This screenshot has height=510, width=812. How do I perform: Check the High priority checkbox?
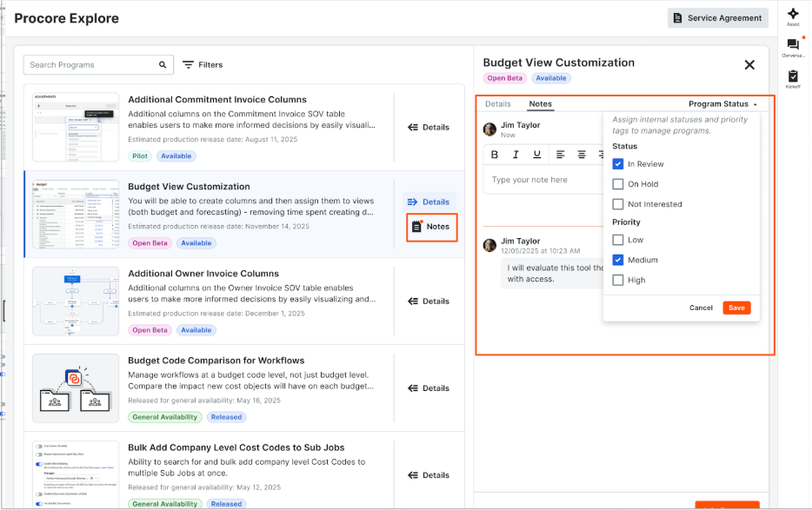618,280
